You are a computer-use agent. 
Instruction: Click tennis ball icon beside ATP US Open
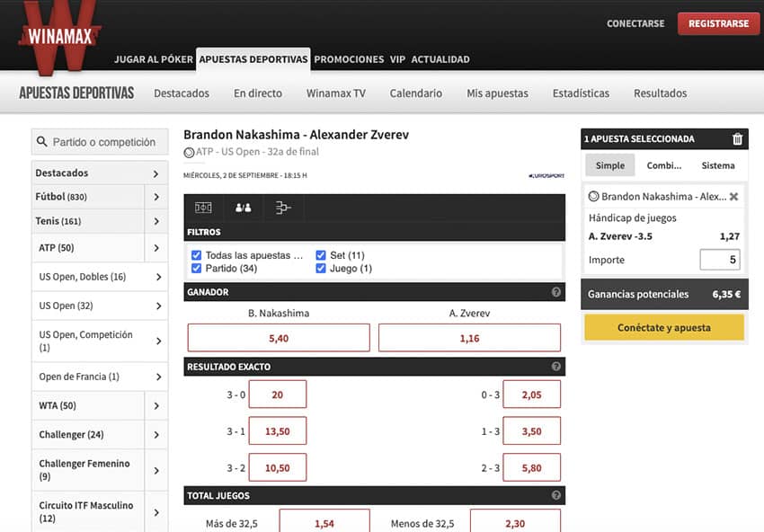coord(189,153)
